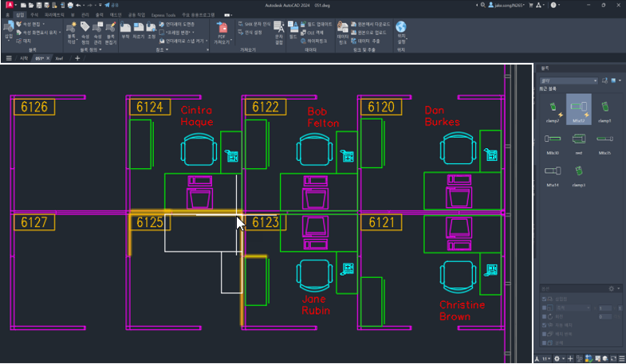Select the 자르기 clip tool
Screen dimensions: 626x364
click(x=139, y=30)
